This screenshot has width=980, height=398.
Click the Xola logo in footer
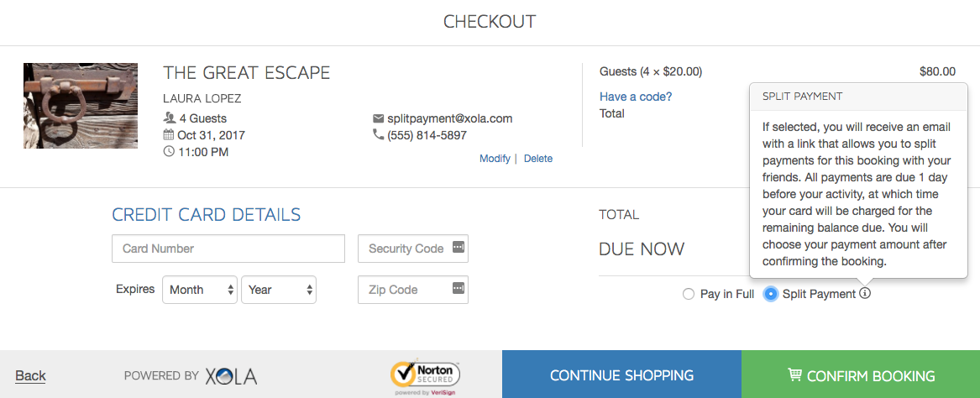231,376
